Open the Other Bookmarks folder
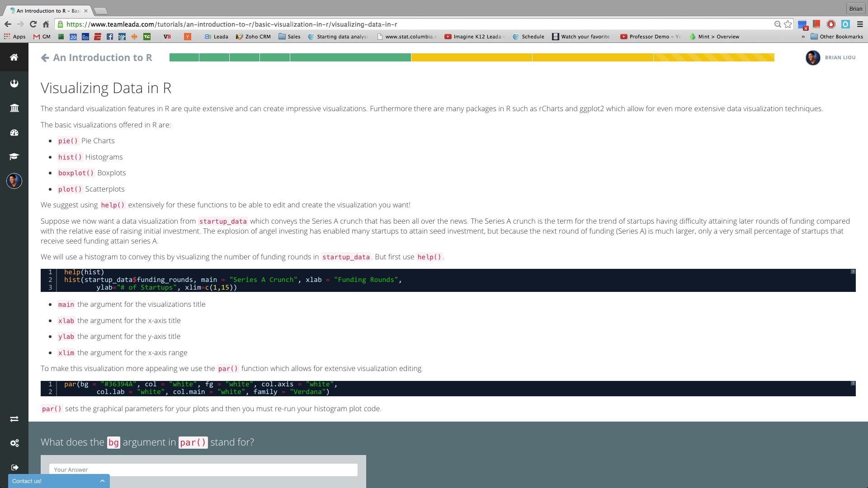The image size is (868, 488). click(836, 37)
